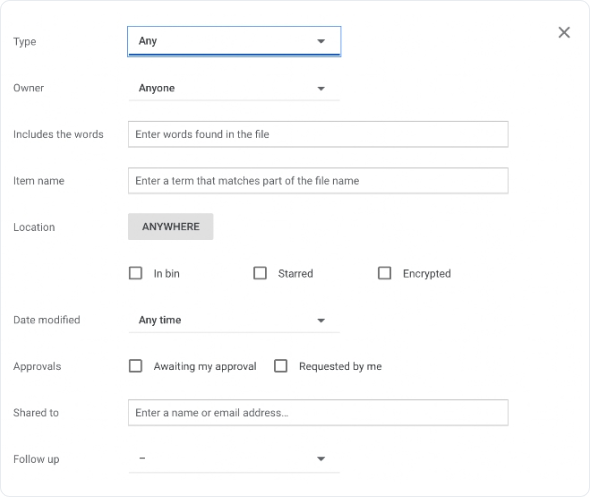Click into the Item name field

[318, 181]
